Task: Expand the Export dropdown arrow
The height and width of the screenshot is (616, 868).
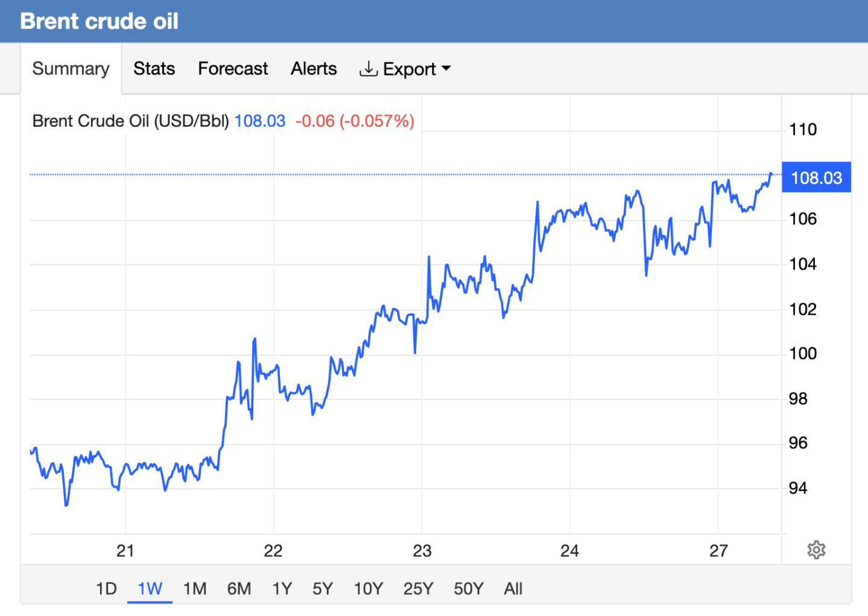Action: pyautogui.click(x=446, y=69)
